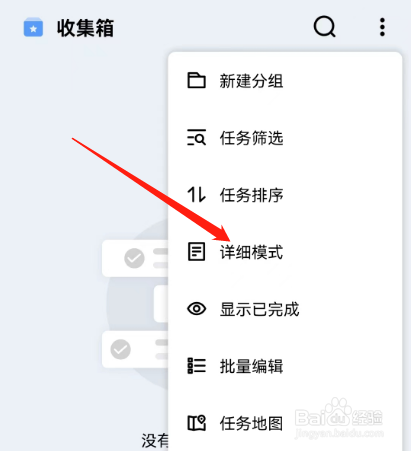Toggle the three-dot more options menu
The width and height of the screenshot is (412, 451).
coord(382,27)
